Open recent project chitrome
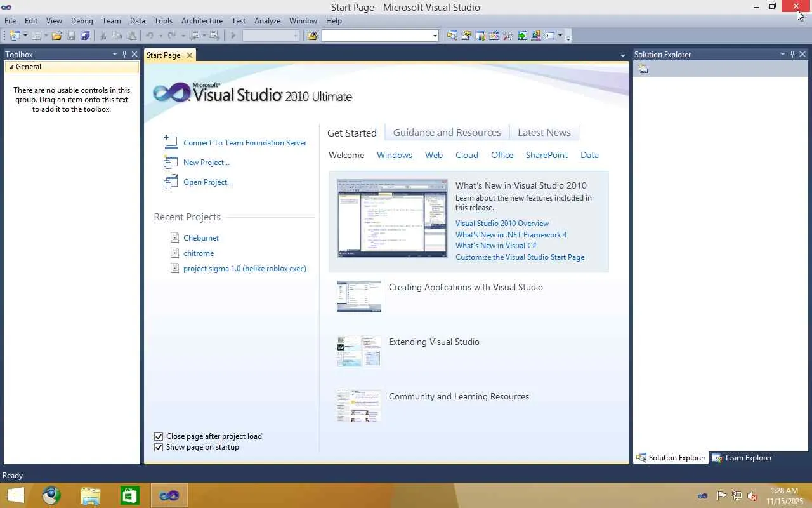This screenshot has width=812, height=508. (x=199, y=253)
